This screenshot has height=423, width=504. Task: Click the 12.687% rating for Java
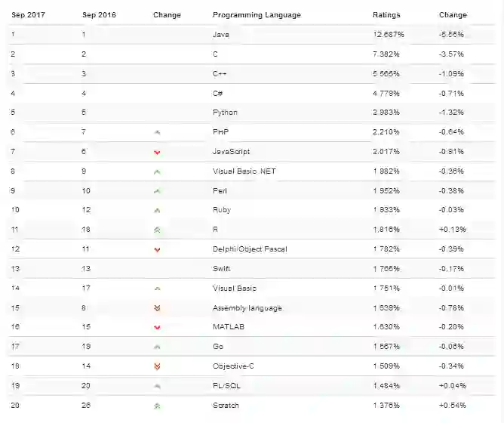click(x=388, y=35)
